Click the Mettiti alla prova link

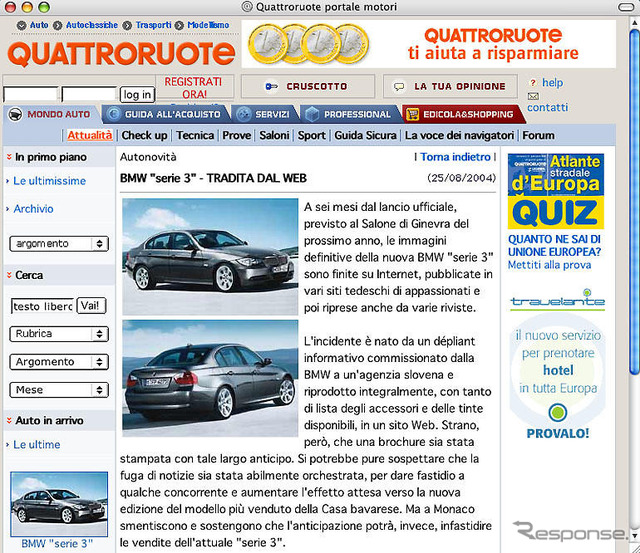click(x=549, y=265)
